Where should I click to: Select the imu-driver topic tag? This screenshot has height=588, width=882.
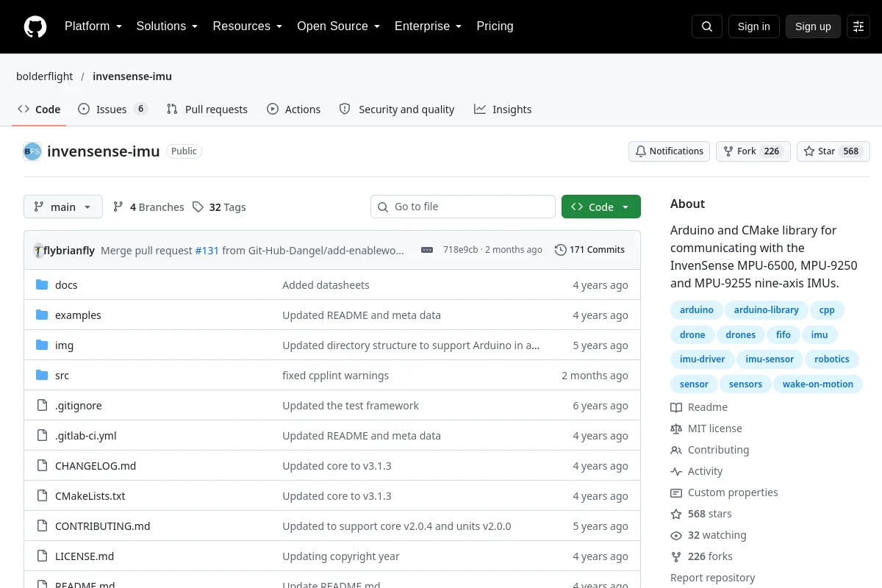pyautogui.click(x=703, y=359)
